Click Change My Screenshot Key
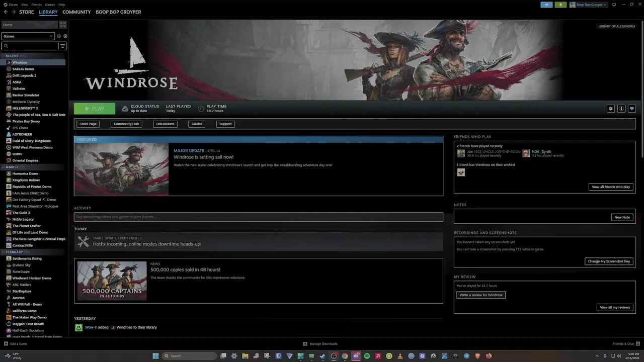The width and height of the screenshot is (644, 362). [609, 261]
